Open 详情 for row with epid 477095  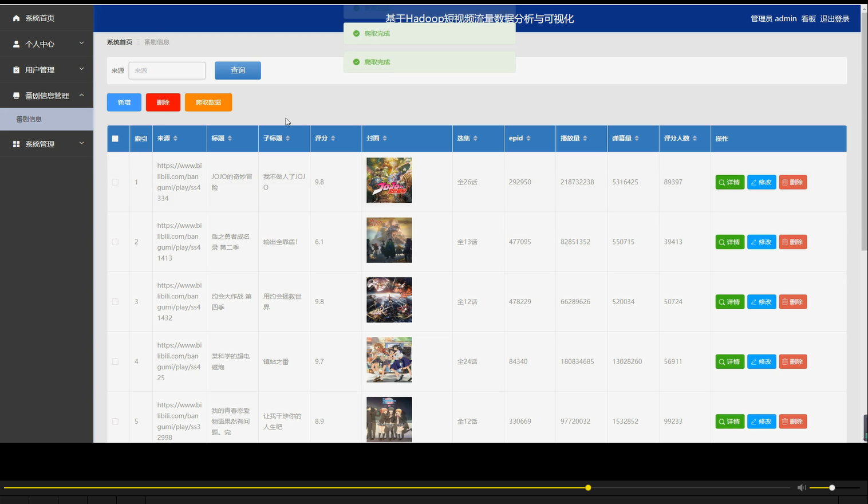(x=730, y=242)
